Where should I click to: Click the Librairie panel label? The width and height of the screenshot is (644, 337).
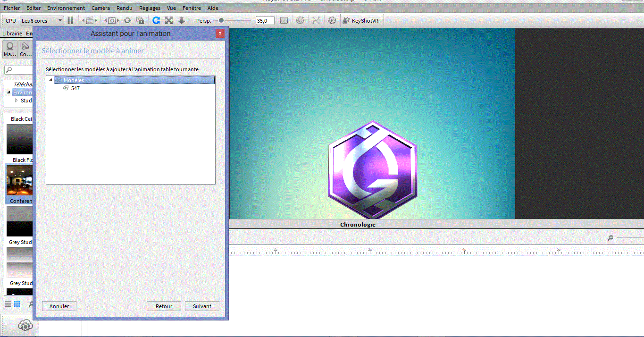click(x=12, y=34)
